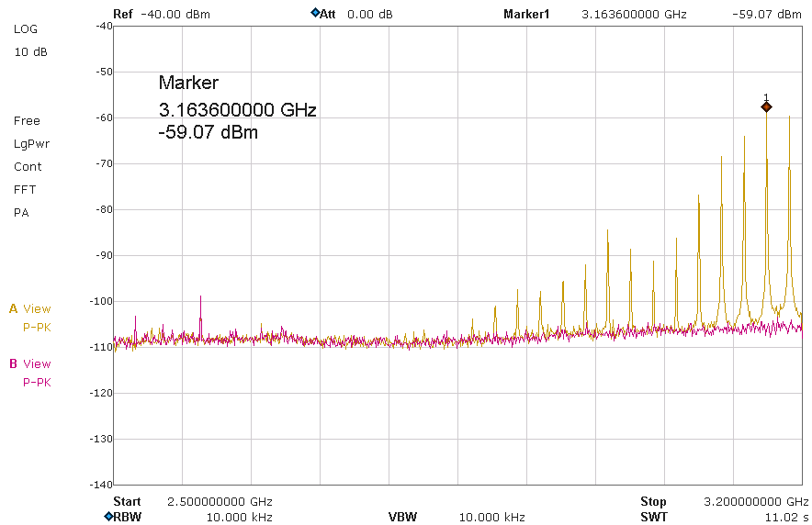Select the yellow trace A View label
The height and width of the screenshot is (525, 812).
click(x=30, y=308)
